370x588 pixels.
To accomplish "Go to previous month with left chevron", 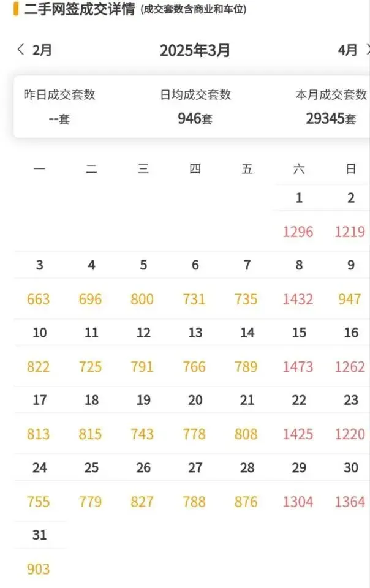I will [x=21, y=49].
